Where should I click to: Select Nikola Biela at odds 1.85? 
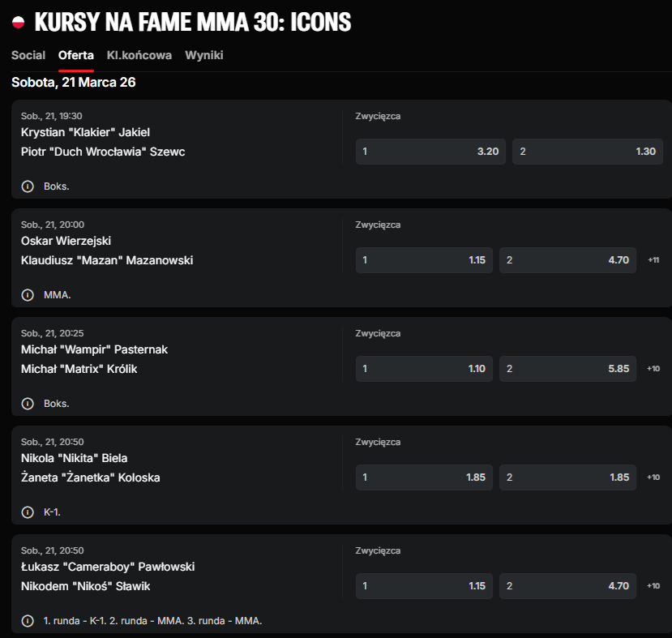point(424,477)
